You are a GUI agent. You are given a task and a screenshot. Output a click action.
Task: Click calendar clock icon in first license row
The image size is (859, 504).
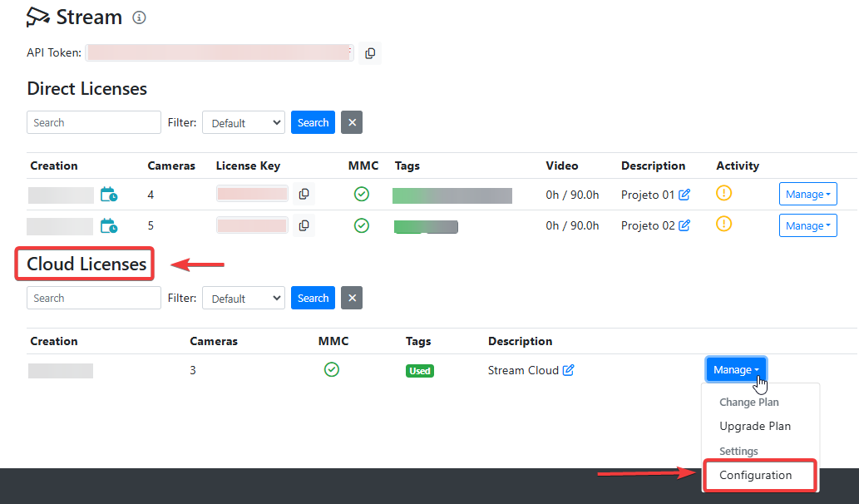coord(109,195)
